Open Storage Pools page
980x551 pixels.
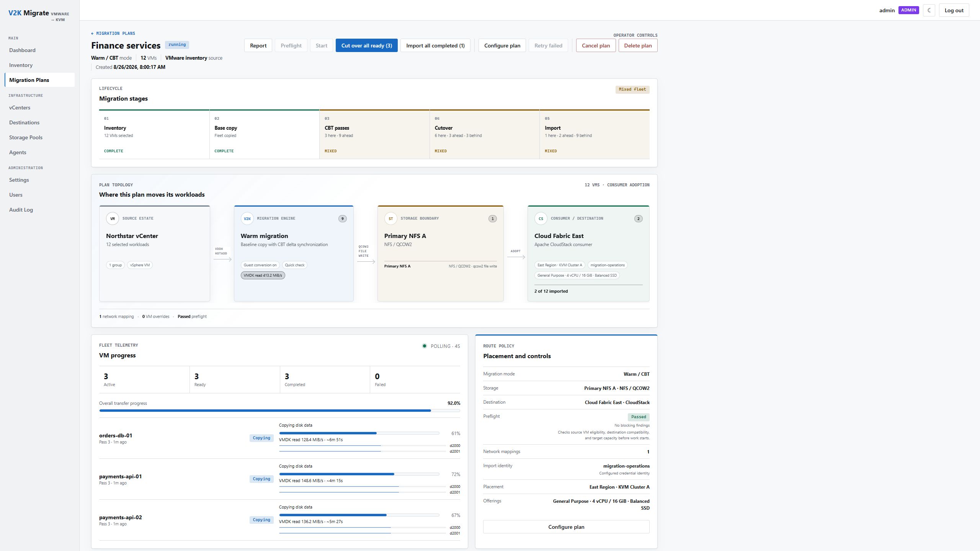[39, 137]
